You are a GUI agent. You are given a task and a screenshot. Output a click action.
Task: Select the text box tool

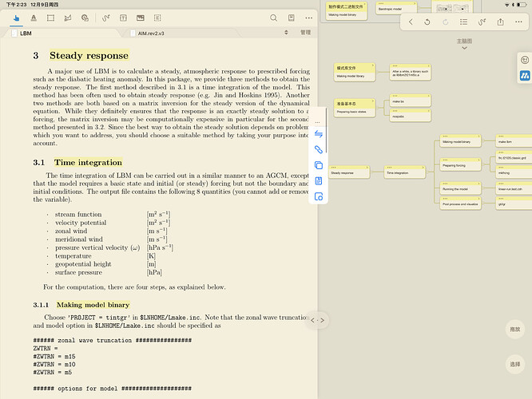click(x=123, y=18)
